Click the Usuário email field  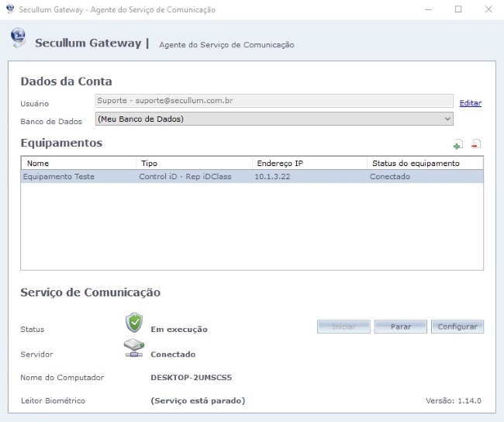[274, 101]
